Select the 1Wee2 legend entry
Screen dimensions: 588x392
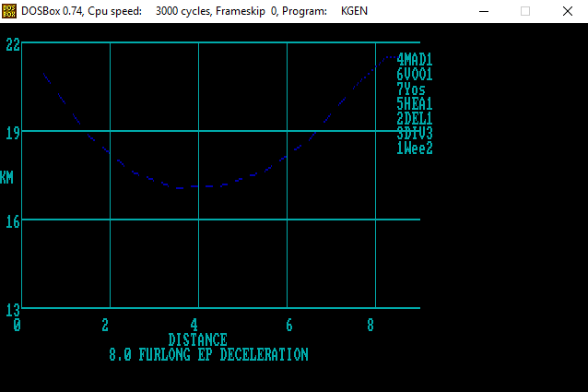coord(415,148)
